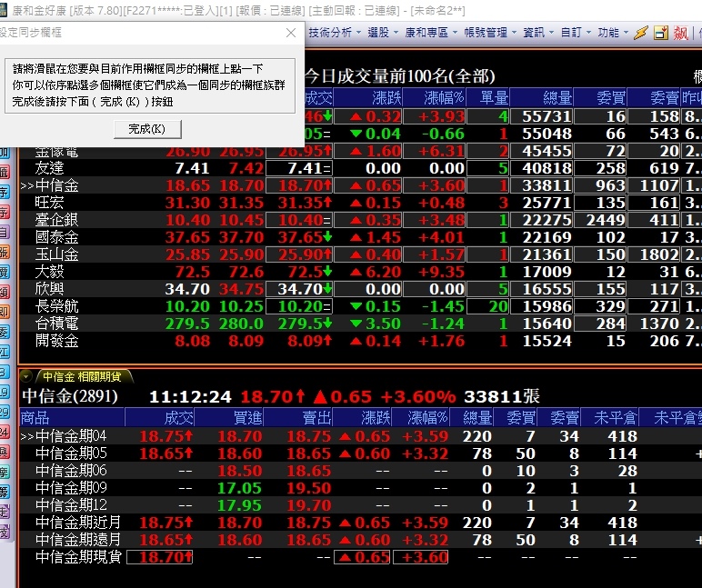Click the red 飆 icon in toolbar
Image resolution: width=702 pixels, height=588 pixels.
pyautogui.click(x=680, y=33)
